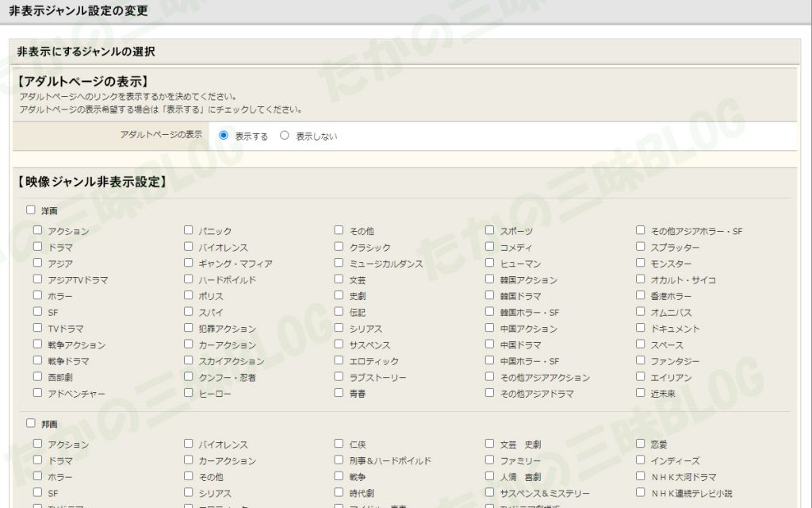Check the ＮＨＫ大河ドラマ checkbox

click(x=640, y=476)
